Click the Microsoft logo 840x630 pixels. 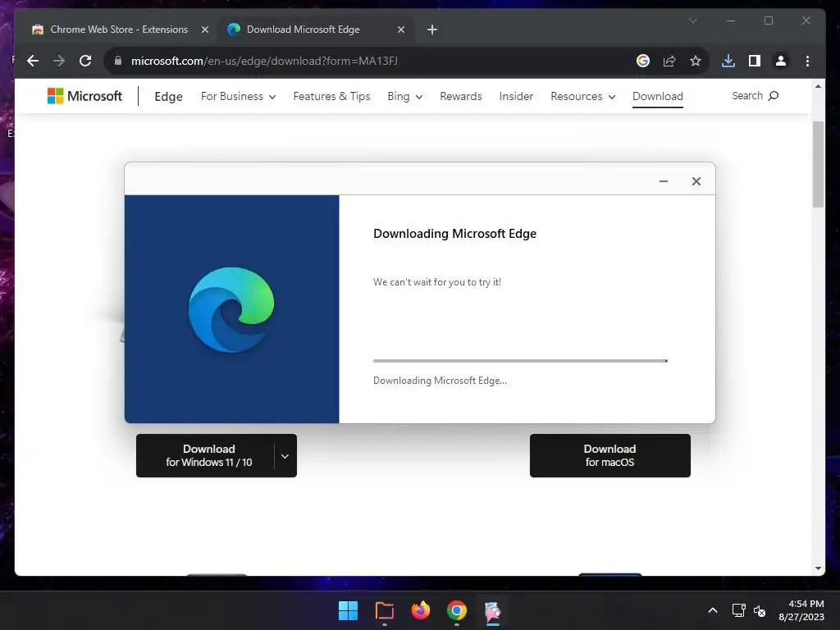(x=84, y=96)
